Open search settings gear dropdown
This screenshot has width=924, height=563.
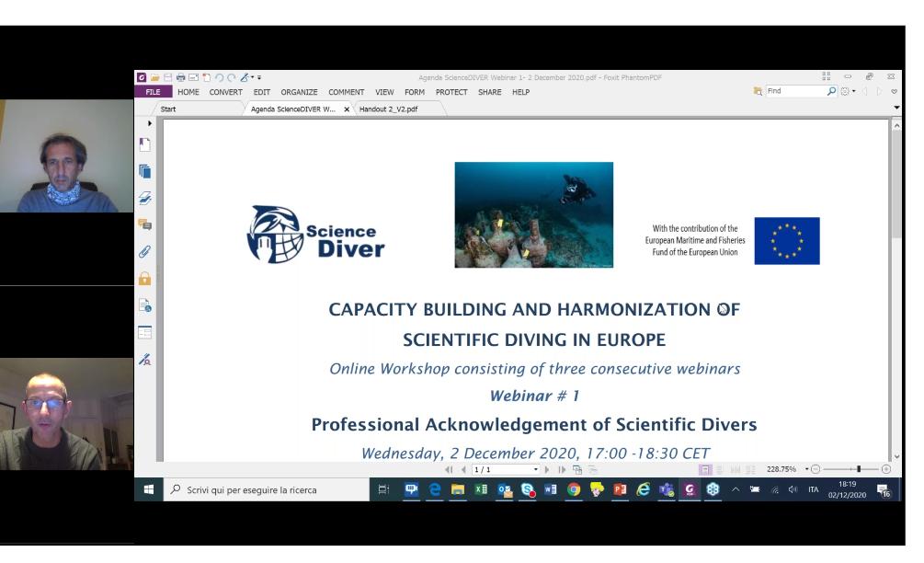[848, 91]
